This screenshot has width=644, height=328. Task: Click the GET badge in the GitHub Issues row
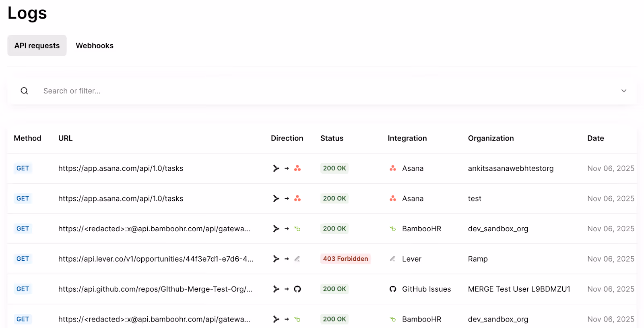click(x=23, y=289)
